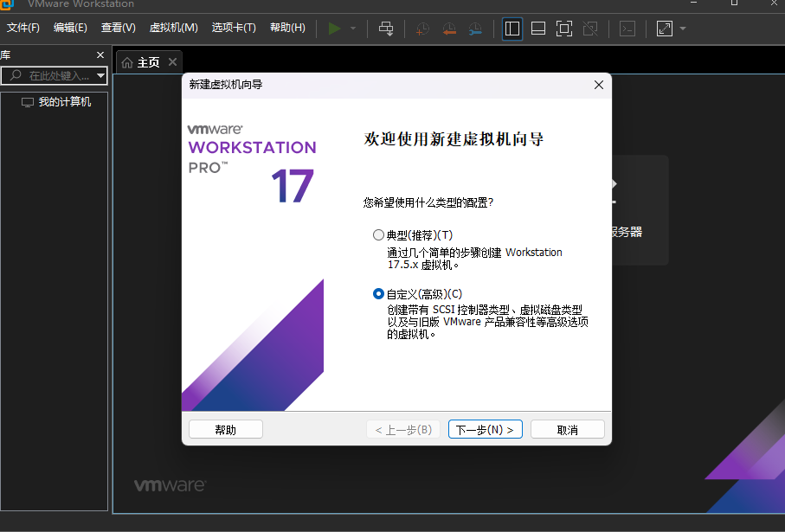Click the thumbnail bar view icon
785x532 pixels.
538,29
